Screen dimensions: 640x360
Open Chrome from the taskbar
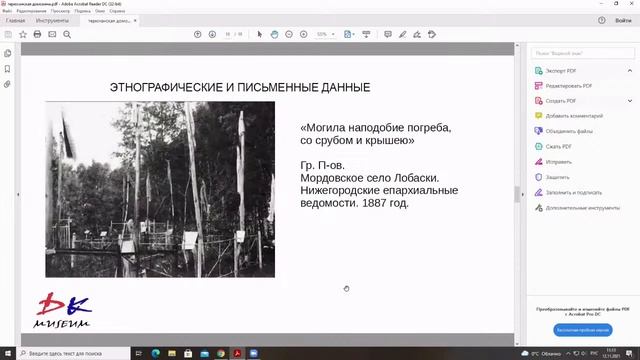(221, 353)
